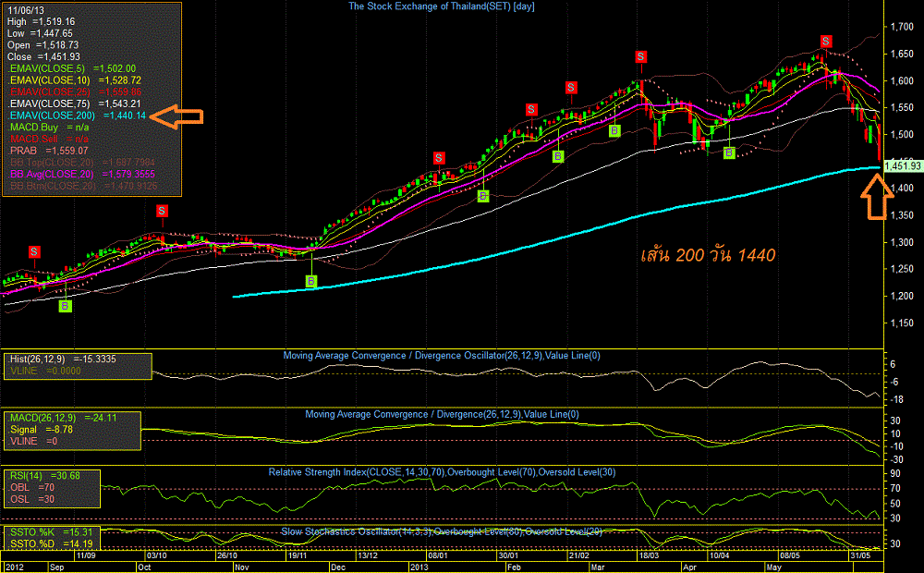Click the 'EMAV(CLOSE,5) =1,502.00' legend entry
Screen dimensions: 924x573
pos(72,69)
